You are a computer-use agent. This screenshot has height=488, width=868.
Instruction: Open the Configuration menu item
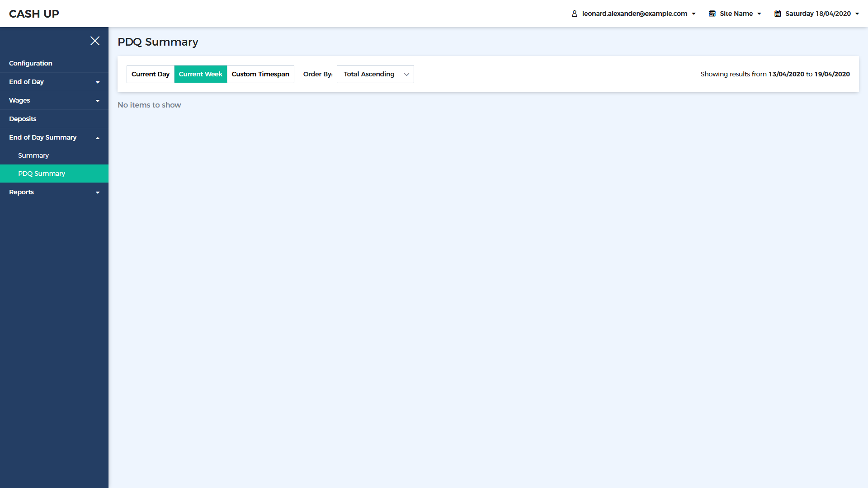tap(31, 63)
